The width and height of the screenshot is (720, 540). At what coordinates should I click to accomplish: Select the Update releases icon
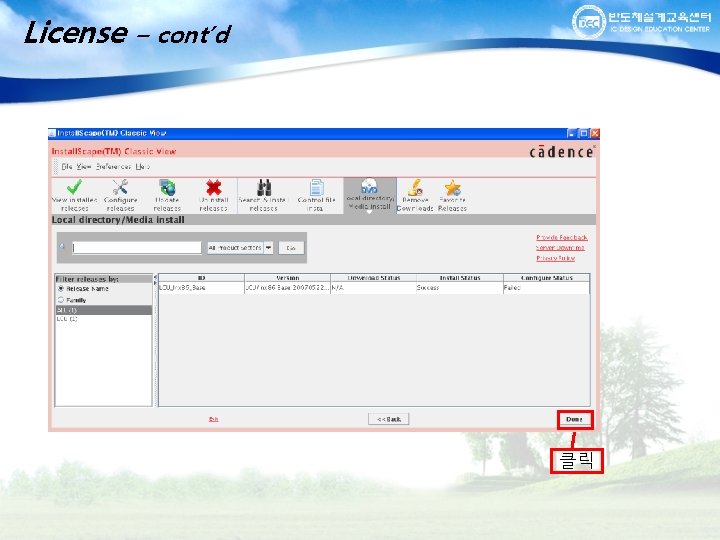[x=167, y=195]
